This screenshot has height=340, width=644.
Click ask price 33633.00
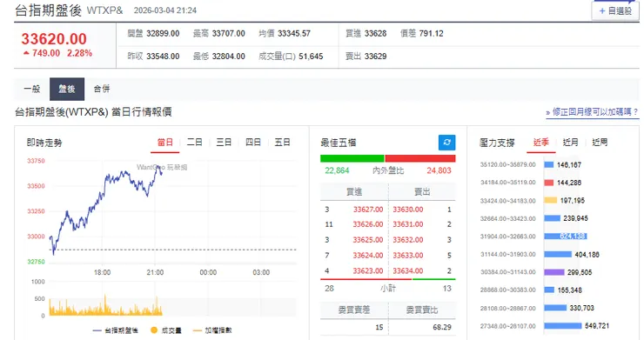408,256
